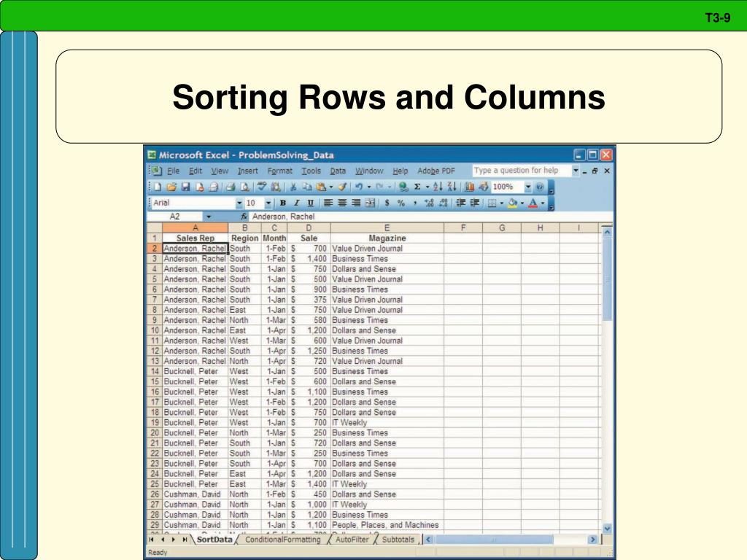747x560 pixels.
Task: Open Print Preview icon
Action: coord(244,187)
